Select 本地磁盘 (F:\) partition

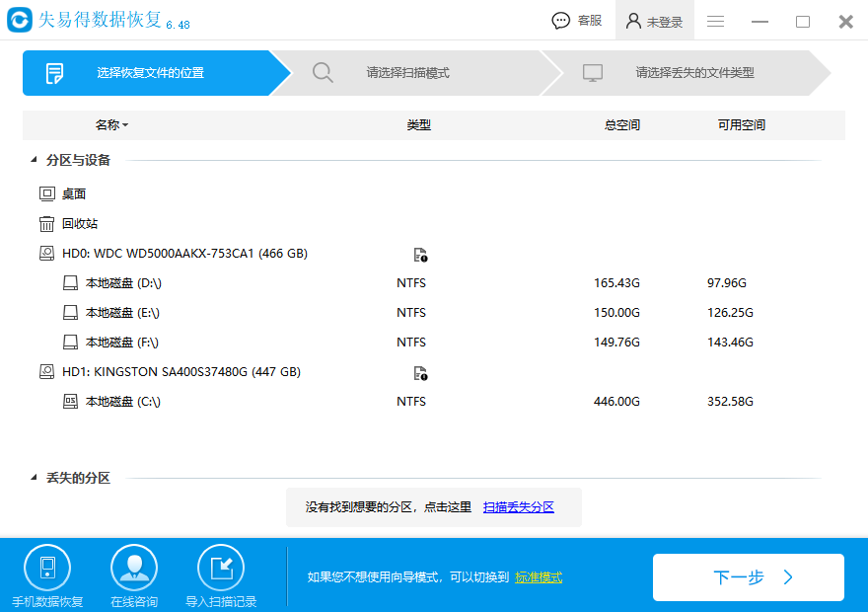pyautogui.click(x=121, y=343)
